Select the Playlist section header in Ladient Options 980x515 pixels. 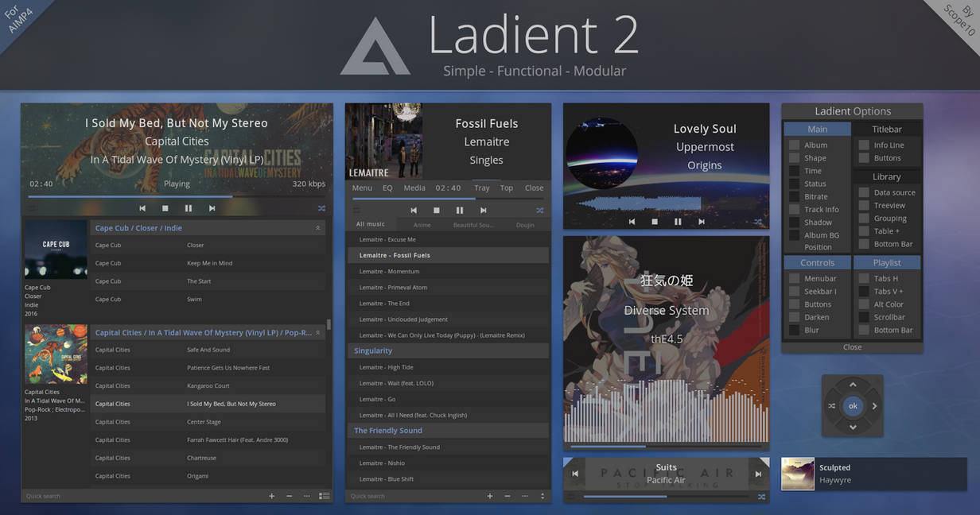(x=887, y=262)
